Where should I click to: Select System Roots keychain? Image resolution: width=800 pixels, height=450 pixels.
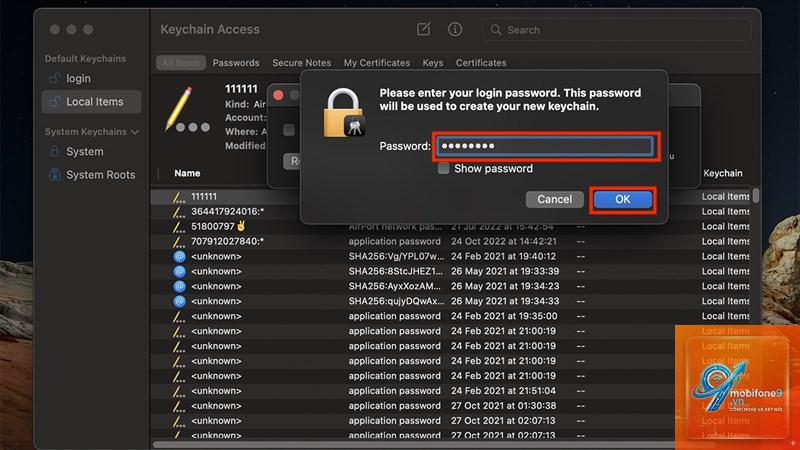(100, 174)
